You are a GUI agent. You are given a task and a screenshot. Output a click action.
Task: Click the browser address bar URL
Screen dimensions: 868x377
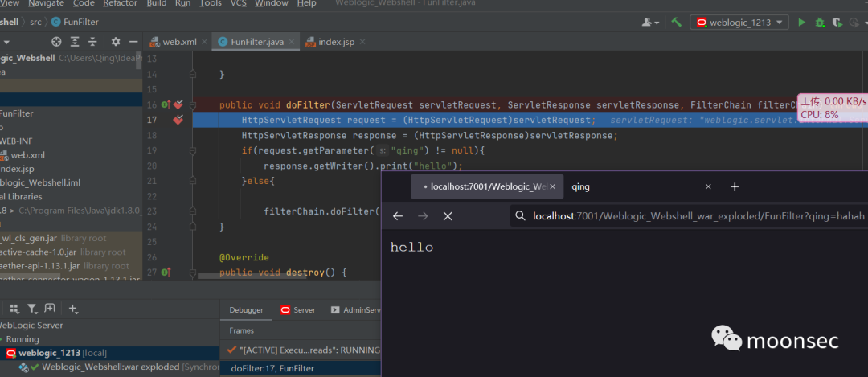(698, 216)
